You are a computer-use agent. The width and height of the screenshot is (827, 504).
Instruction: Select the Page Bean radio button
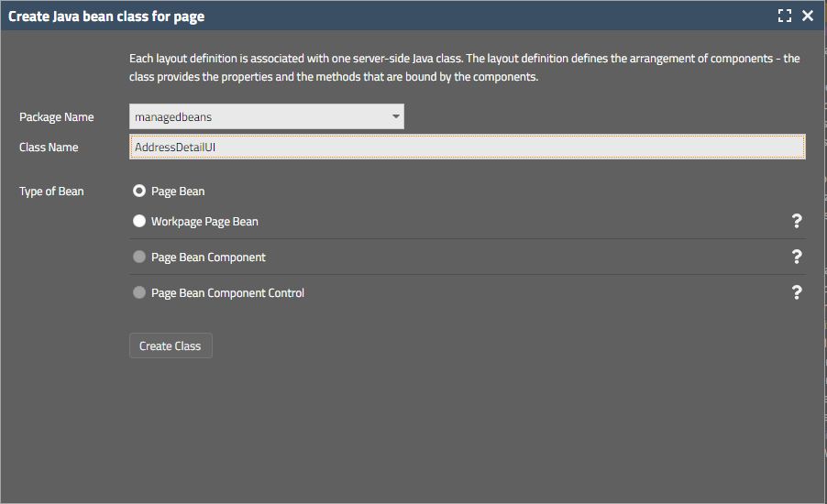(x=139, y=192)
